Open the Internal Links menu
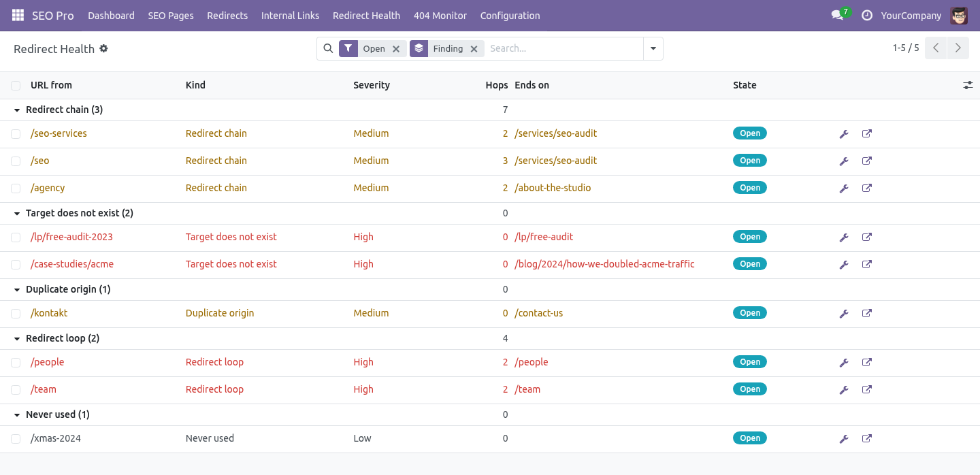 point(290,15)
